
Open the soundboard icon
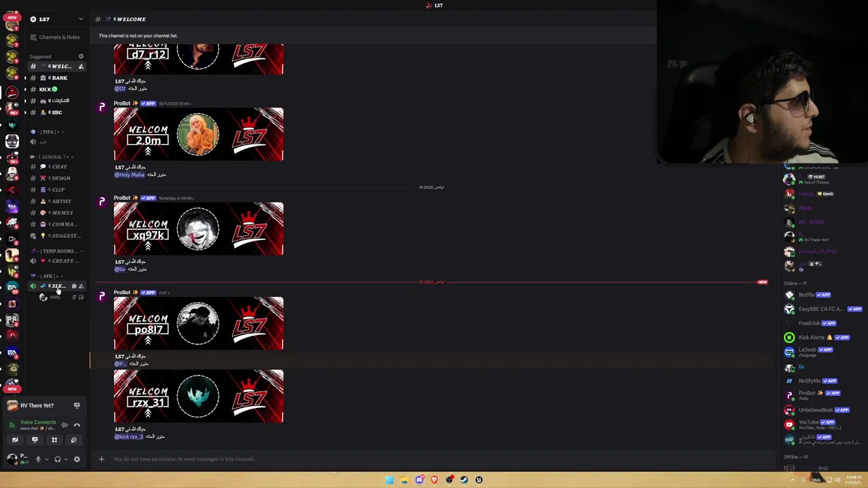pos(74,440)
